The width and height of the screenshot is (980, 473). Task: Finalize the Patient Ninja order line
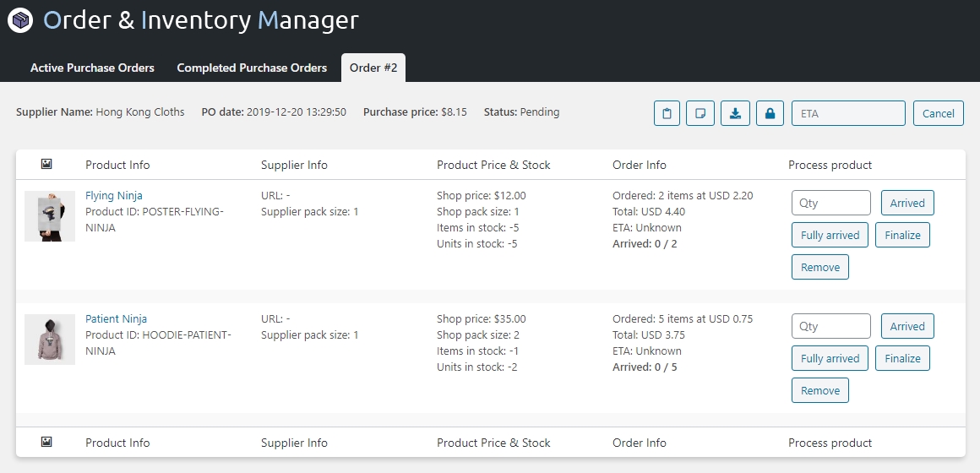coord(902,358)
